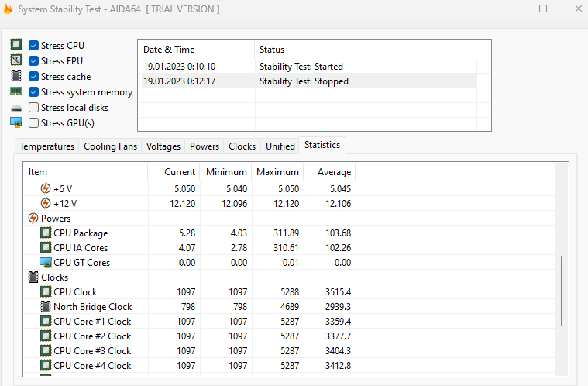588x386 pixels.
Task: Click the North Bridge Clock chip icon
Action: pyautogui.click(x=46, y=306)
